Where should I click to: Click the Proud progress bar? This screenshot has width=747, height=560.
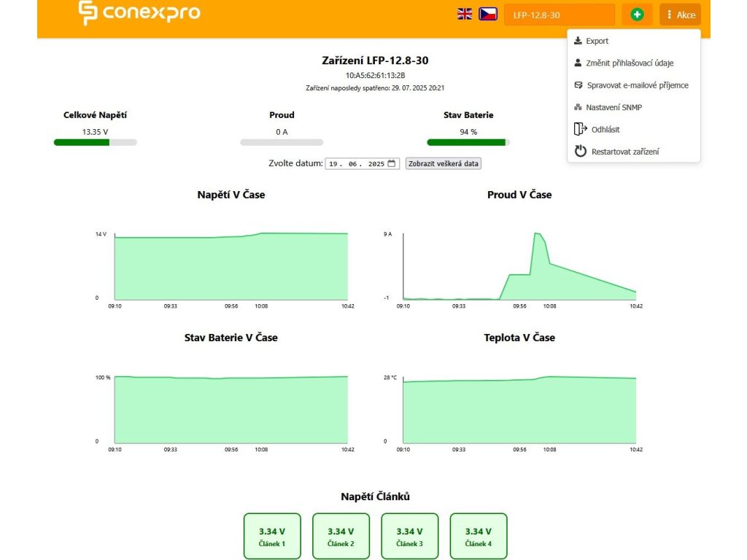[x=282, y=142]
